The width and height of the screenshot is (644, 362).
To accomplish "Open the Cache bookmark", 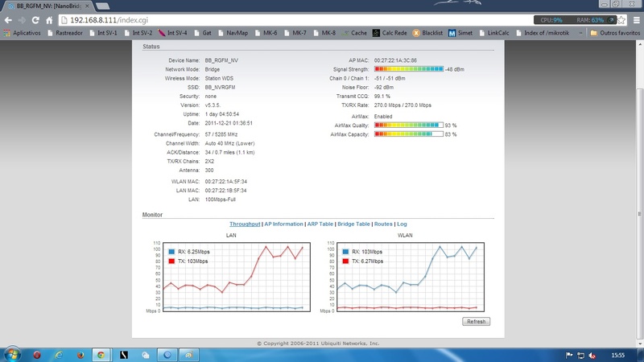I will click(354, 33).
